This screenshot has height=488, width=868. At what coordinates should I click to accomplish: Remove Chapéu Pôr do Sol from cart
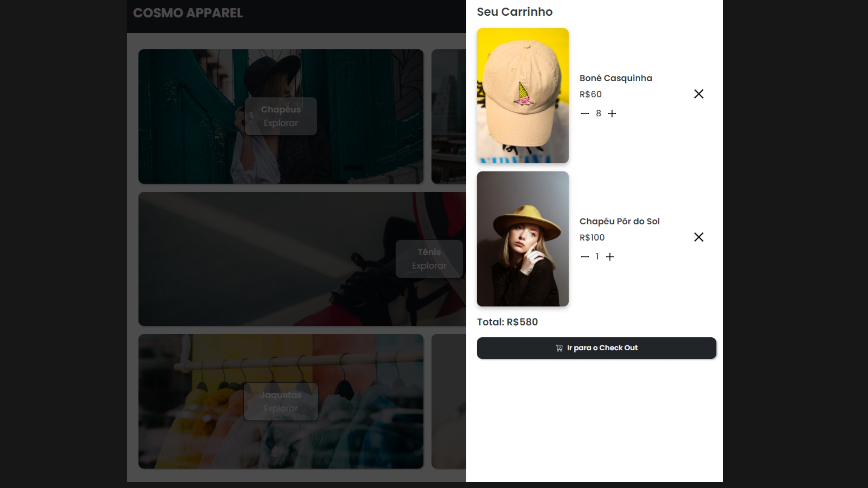pos(698,237)
